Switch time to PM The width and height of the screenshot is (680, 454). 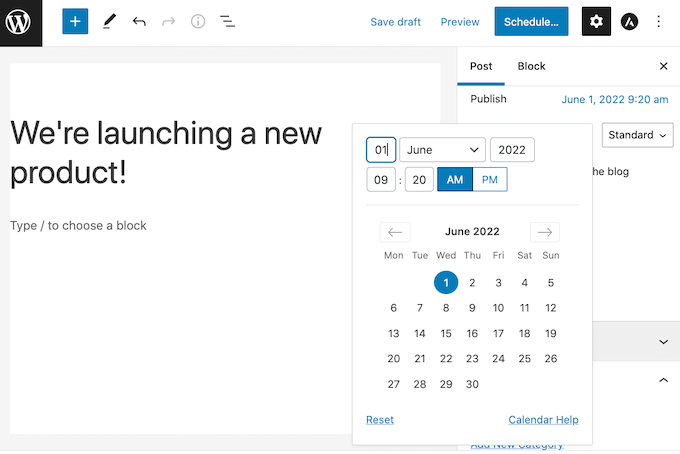[x=489, y=179]
